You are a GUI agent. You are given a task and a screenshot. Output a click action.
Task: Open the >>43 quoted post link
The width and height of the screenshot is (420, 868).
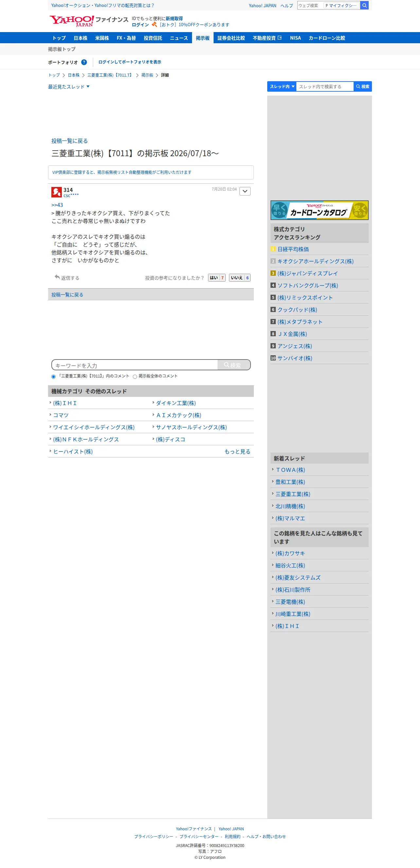pos(57,205)
